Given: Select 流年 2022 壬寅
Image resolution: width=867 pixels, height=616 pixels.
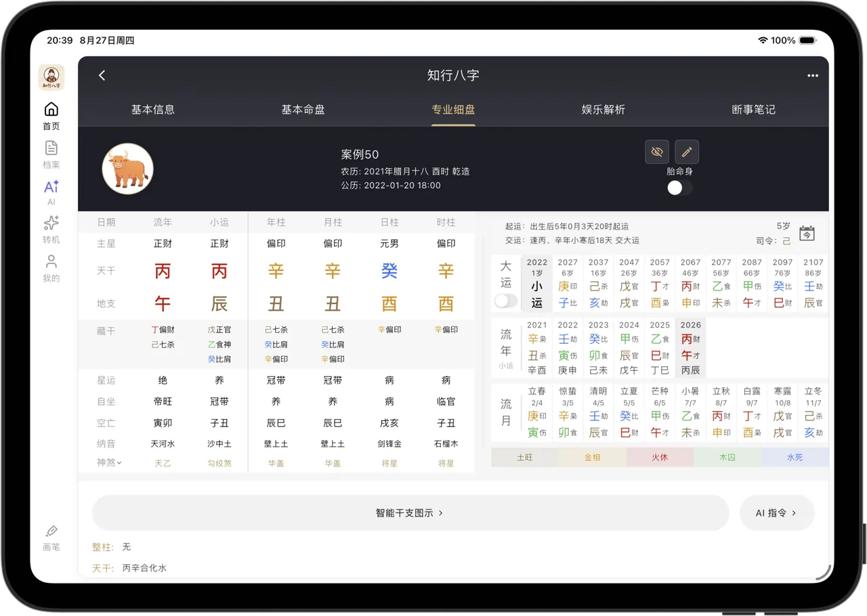Looking at the screenshot, I should pos(568,348).
